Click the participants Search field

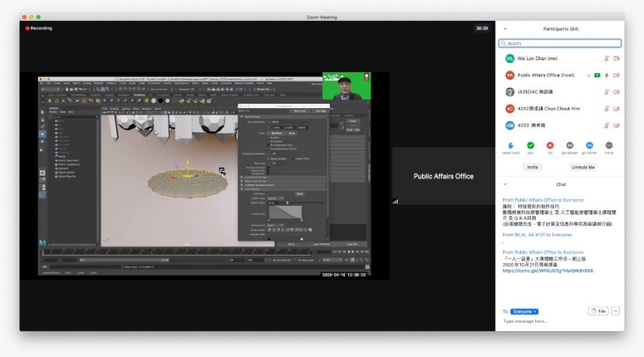coord(559,43)
